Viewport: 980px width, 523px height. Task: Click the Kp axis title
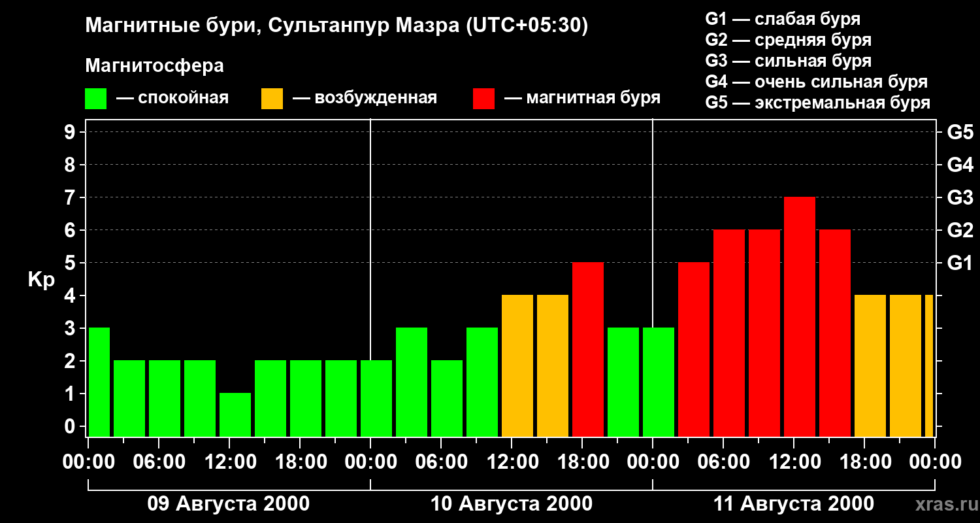(x=41, y=280)
